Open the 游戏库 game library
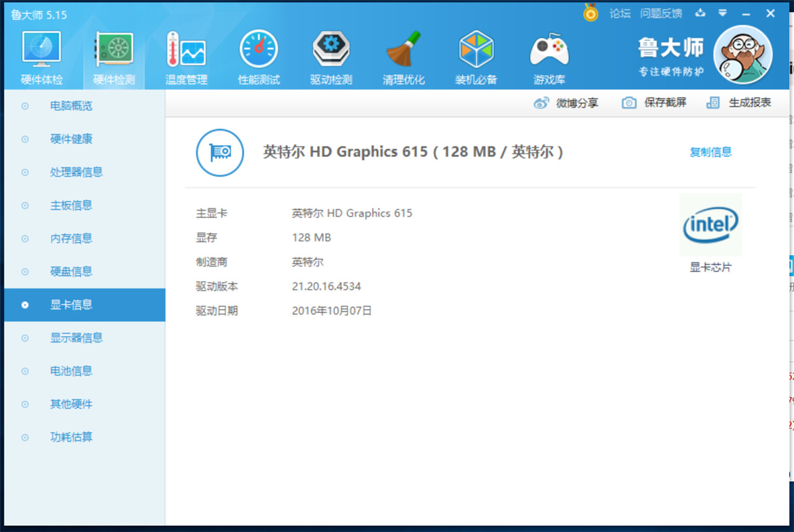Image resolution: width=794 pixels, height=532 pixels. tap(549, 59)
